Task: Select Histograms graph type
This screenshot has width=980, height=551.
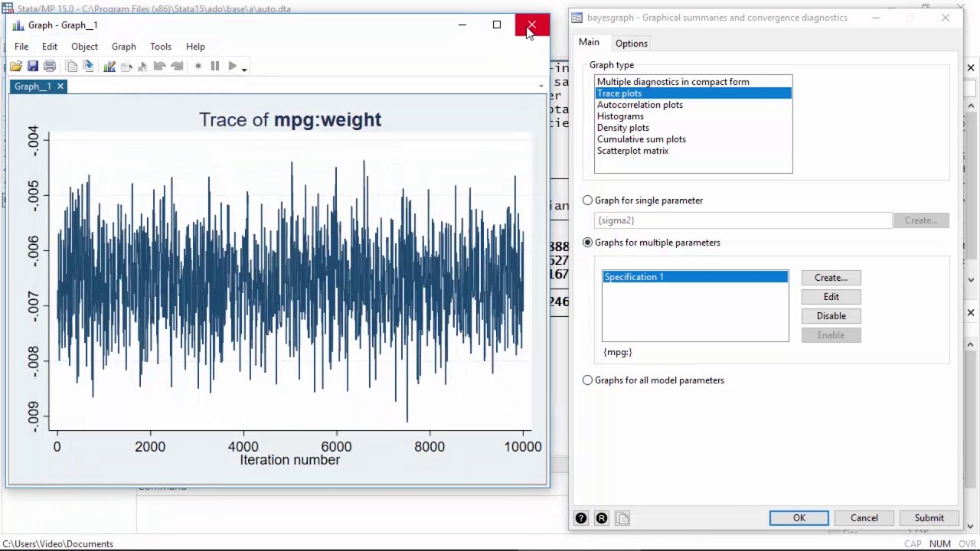Action: coord(693,116)
